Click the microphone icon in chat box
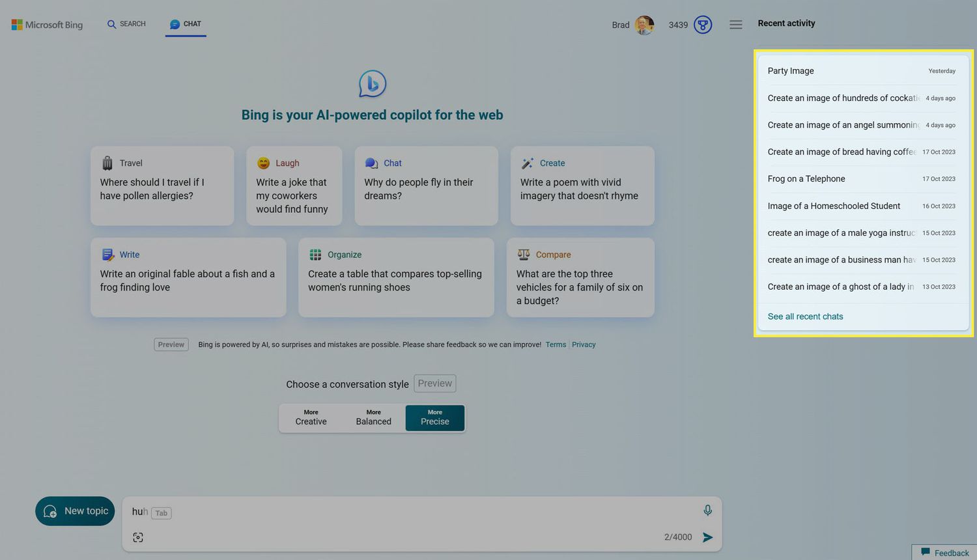Image resolution: width=977 pixels, height=560 pixels. [x=707, y=511]
